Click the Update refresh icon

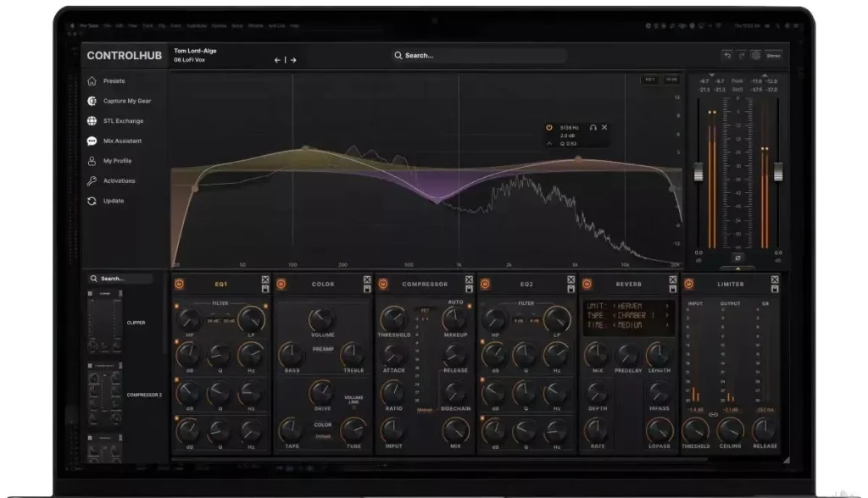coord(92,202)
